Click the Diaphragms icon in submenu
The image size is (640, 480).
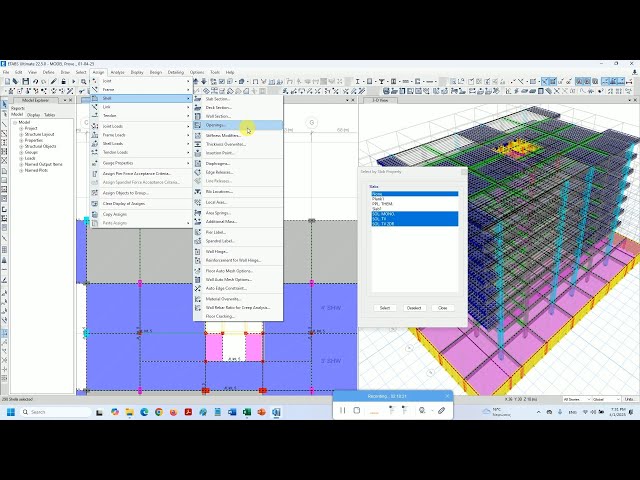pos(198,163)
